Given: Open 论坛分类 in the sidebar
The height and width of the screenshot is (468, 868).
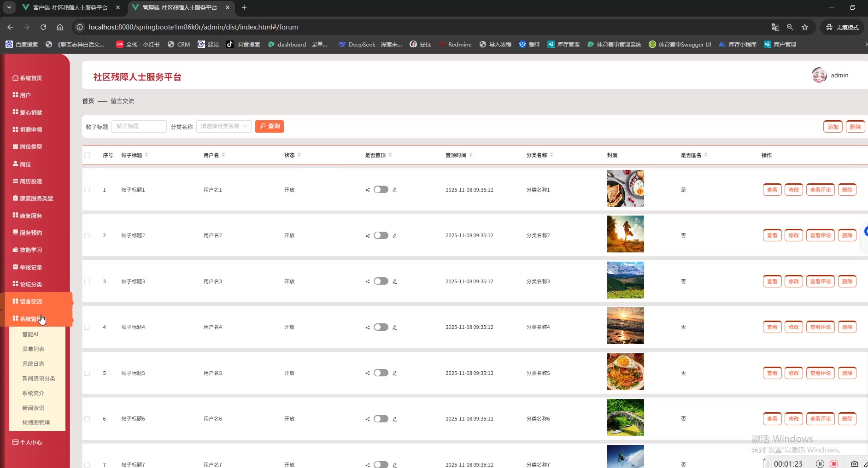Looking at the screenshot, I should 27,284.
